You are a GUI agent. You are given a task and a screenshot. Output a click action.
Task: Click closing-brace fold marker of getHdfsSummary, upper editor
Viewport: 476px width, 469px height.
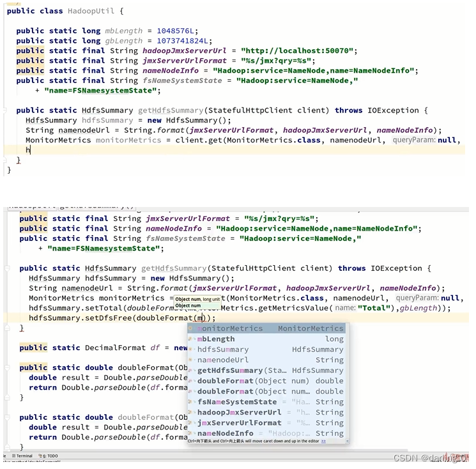[4, 160]
